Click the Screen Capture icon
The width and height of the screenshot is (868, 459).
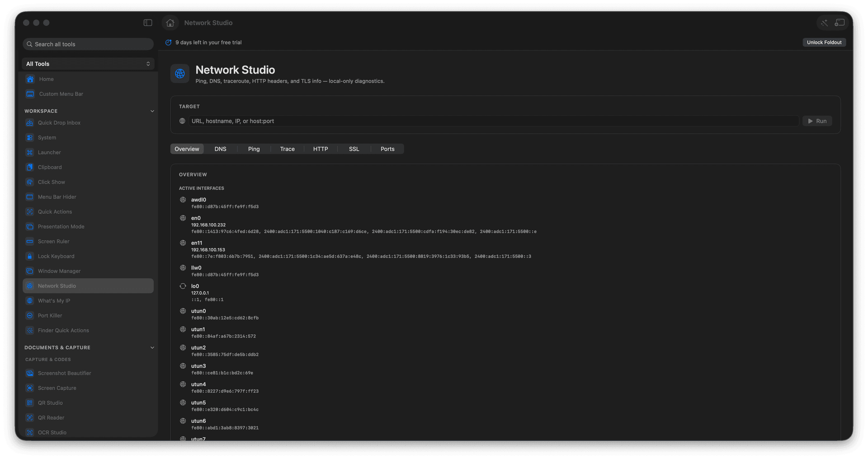30,388
